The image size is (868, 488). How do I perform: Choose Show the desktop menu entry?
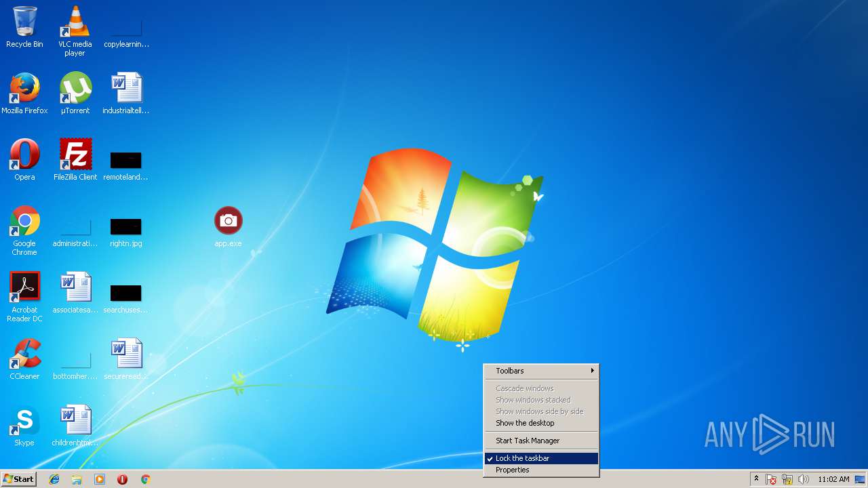tap(541, 423)
